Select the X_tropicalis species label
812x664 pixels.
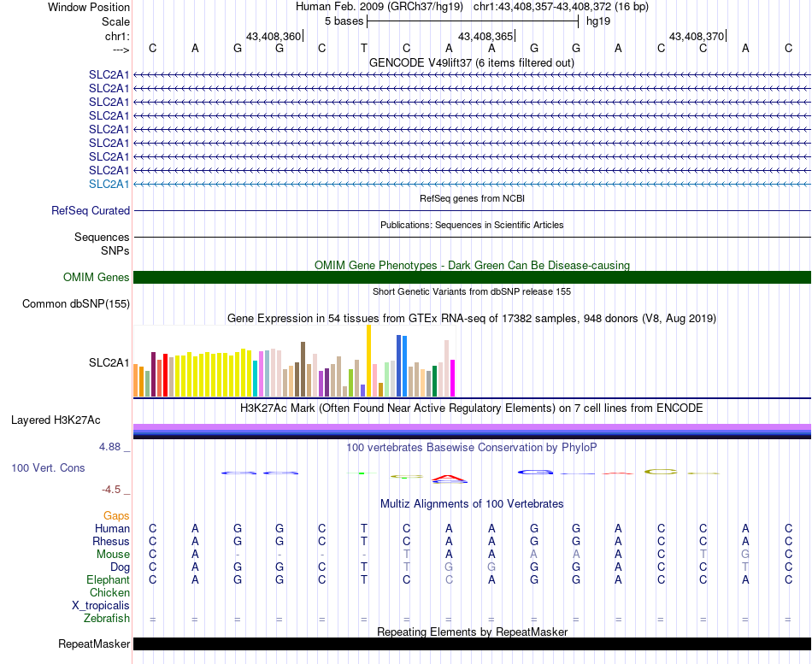click(101, 606)
